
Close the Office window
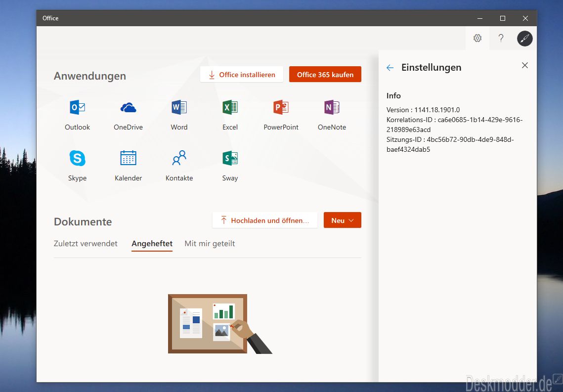coord(525,18)
